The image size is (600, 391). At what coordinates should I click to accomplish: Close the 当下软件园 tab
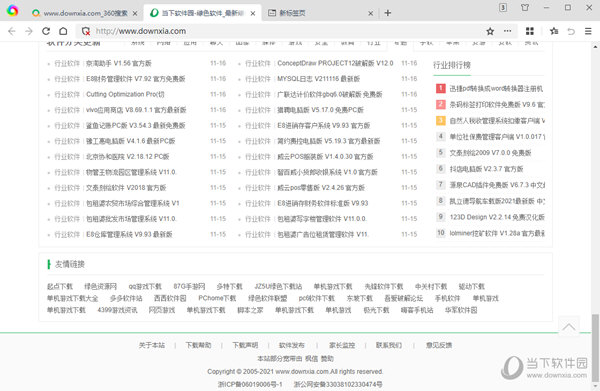[x=253, y=13]
